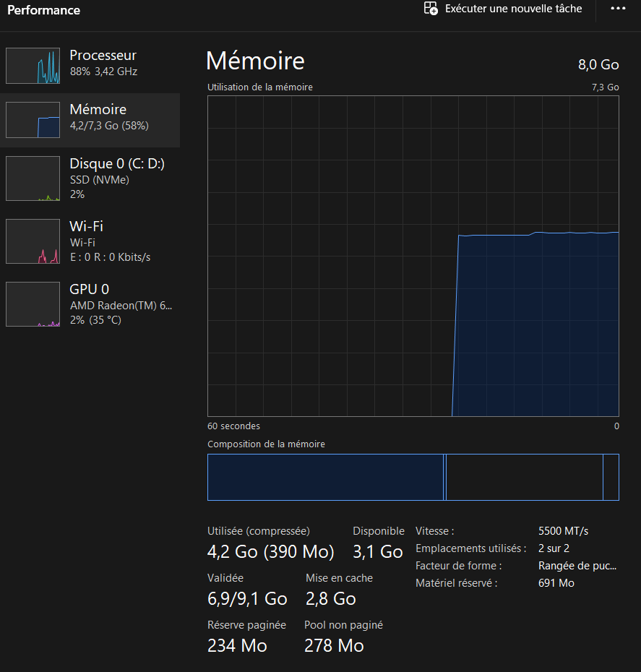Click the free segment at composition bar end
Image resolution: width=641 pixels, height=672 pixels.
(x=611, y=477)
